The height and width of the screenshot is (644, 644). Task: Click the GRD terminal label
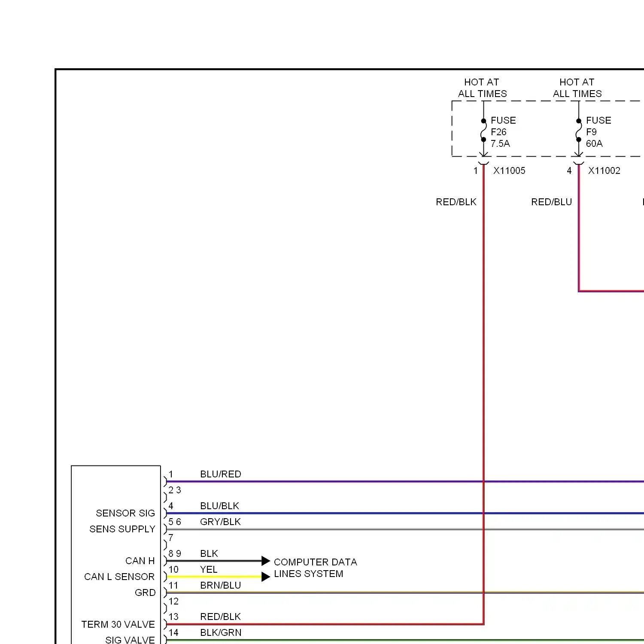click(x=145, y=592)
